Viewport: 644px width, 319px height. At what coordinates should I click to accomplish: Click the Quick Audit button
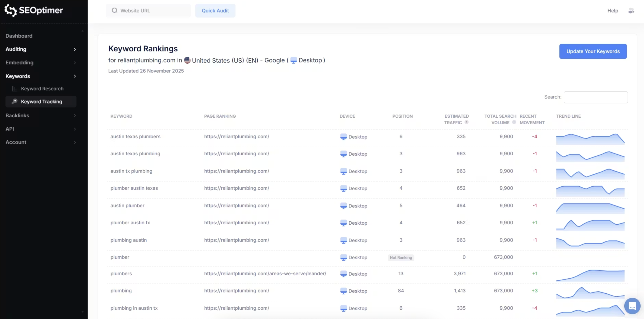[x=215, y=10]
